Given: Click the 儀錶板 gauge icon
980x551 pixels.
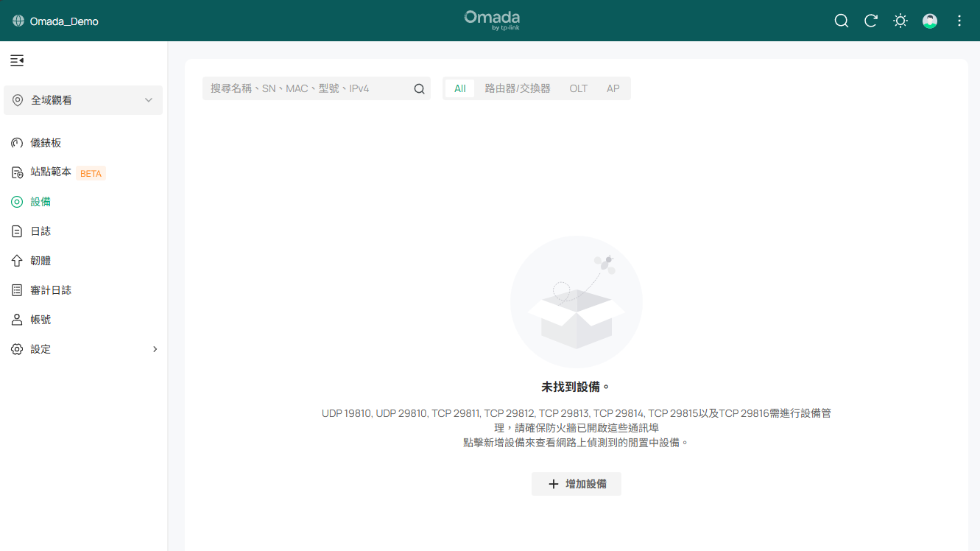Looking at the screenshot, I should coord(17,143).
